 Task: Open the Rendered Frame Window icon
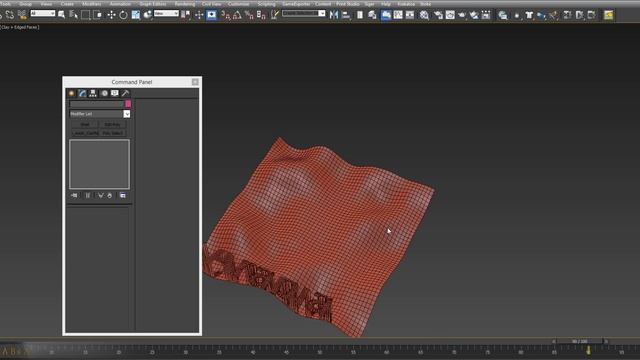[x=450, y=15]
